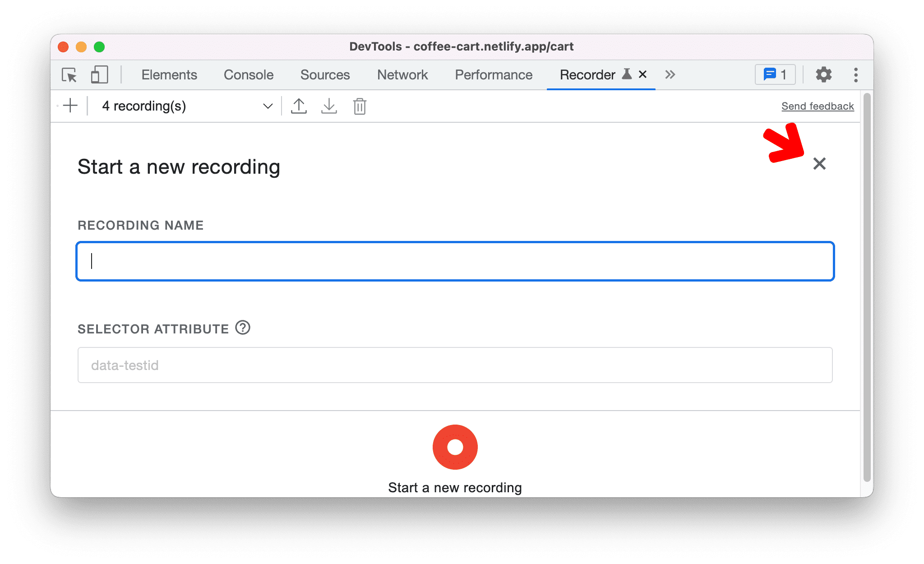Click the Send feedback link
Viewport: 924px width, 564px height.
tap(817, 105)
